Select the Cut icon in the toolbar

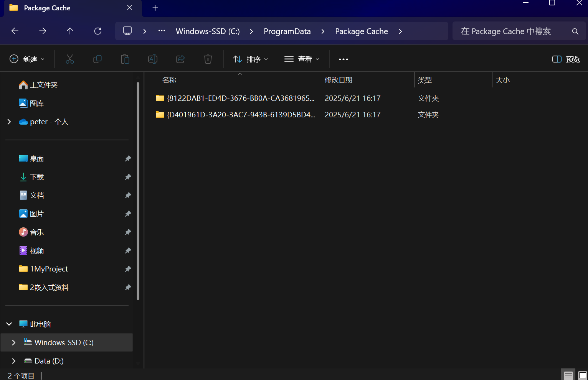coord(69,59)
